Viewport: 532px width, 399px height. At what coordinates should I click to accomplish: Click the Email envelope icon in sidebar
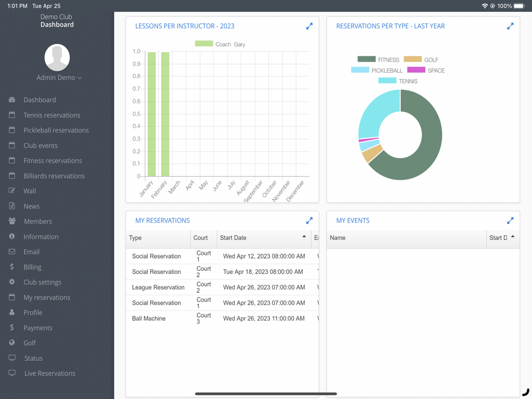[12, 252]
